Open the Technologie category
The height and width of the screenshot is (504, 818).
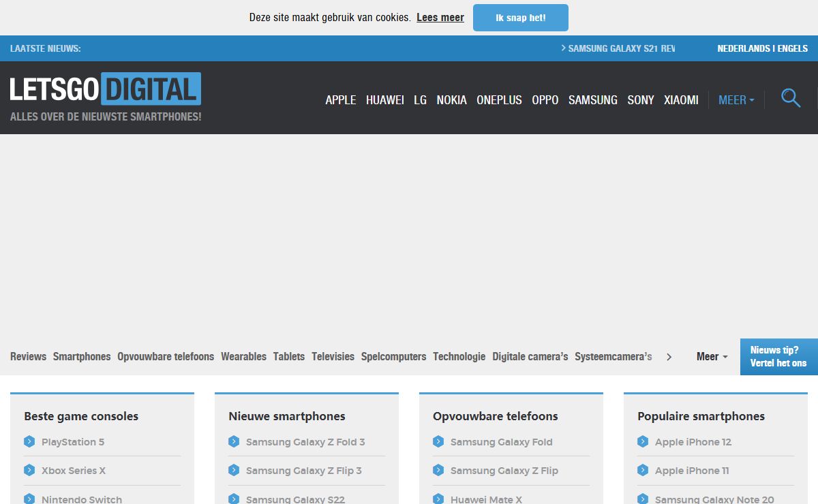coord(459,356)
